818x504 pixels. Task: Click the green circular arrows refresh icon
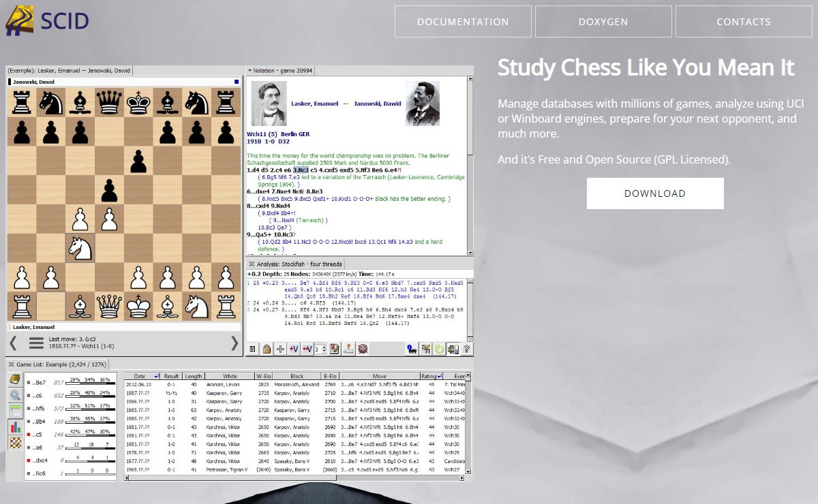(440, 349)
